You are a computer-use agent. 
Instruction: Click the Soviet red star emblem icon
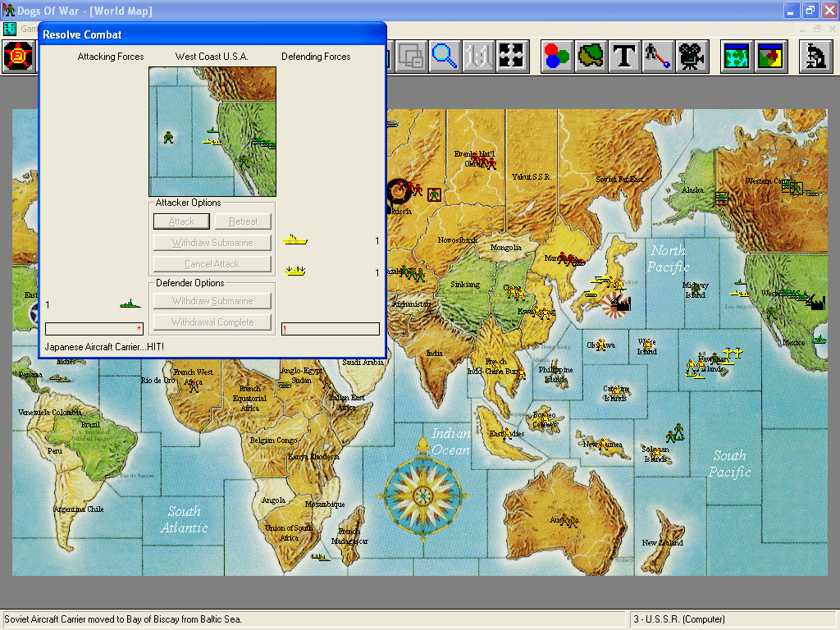coord(19,57)
